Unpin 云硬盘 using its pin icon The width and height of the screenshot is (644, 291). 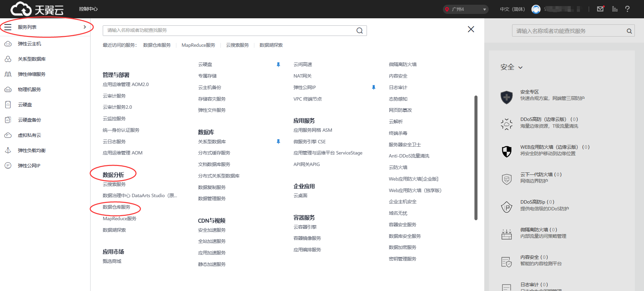coord(278,65)
